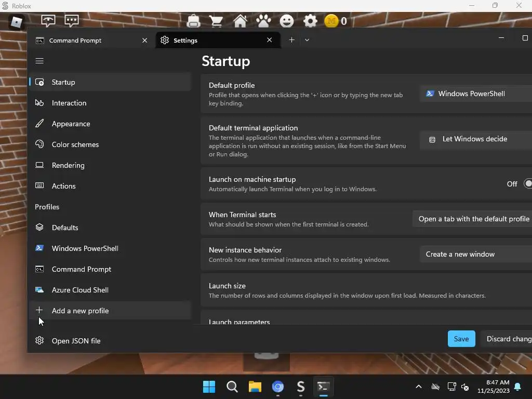This screenshot has height=399, width=532.
Task: Click the smiley face emote icon
Action: (x=287, y=21)
